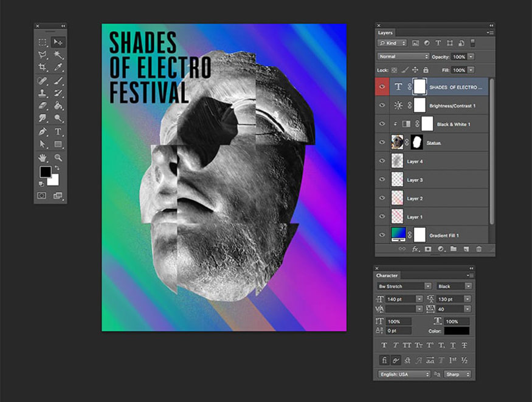Select the Eraser tool
Viewport: 532px width, 402px height.
click(43, 106)
